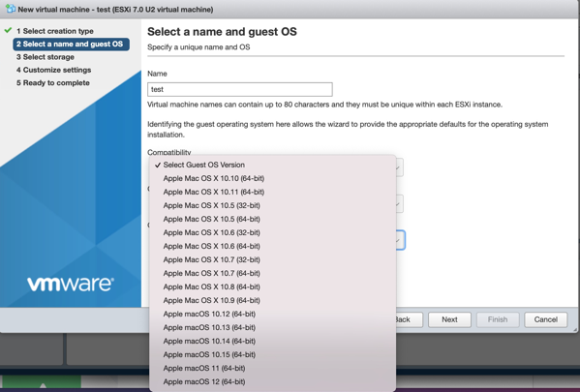580x392 pixels.
Task: Choose Apple macOS 12 (64-bit)
Action: (x=273, y=381)
